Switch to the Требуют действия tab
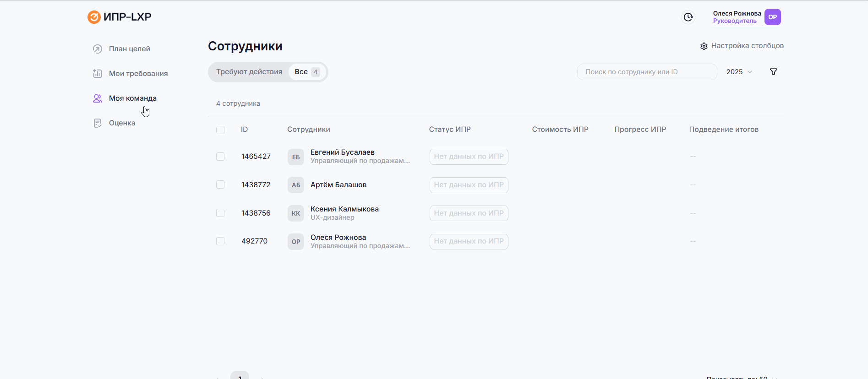The height and width of the screenshot is (379, 868). pyautogui.click(x=249, y=72)
